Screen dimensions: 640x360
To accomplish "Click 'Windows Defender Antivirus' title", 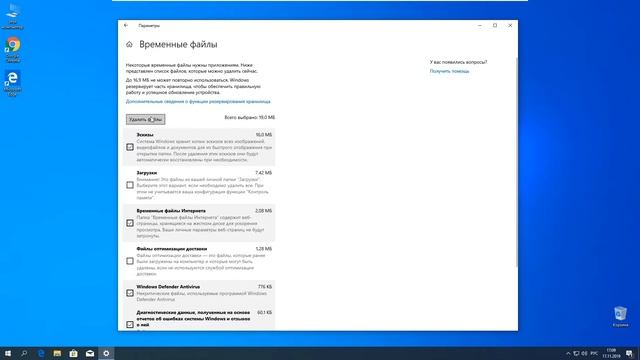I will pos(168,287).
